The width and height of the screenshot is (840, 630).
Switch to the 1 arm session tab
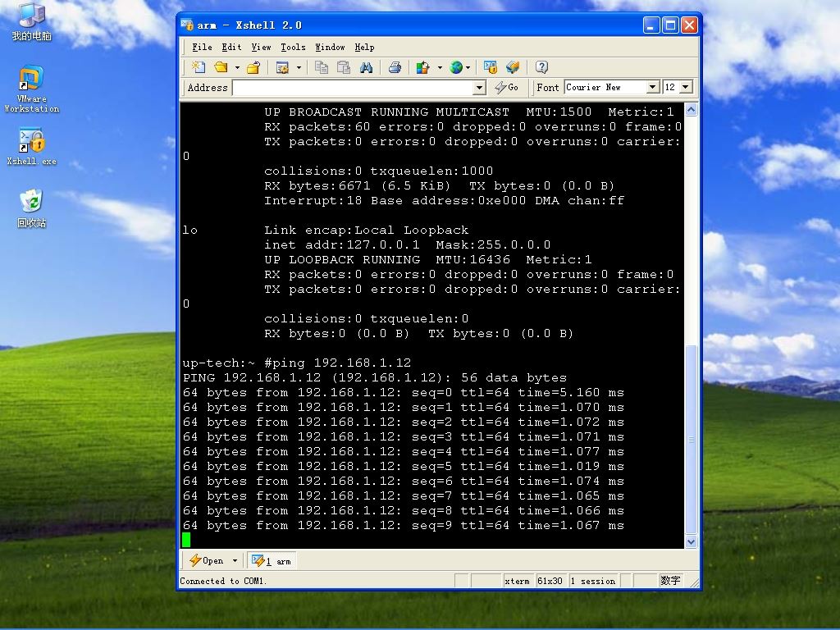(x=272, y=561)
